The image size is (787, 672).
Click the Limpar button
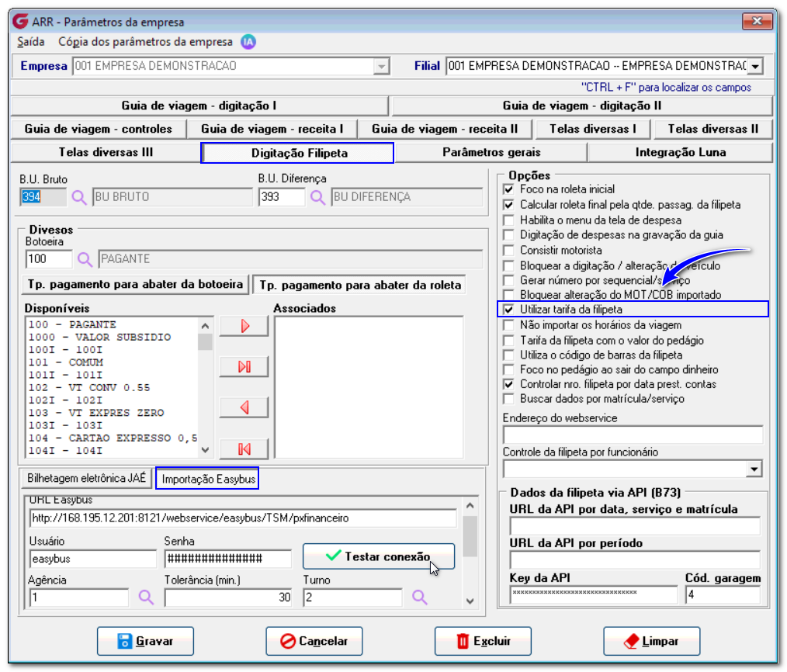pyautogui.click(x=651, y=642)
